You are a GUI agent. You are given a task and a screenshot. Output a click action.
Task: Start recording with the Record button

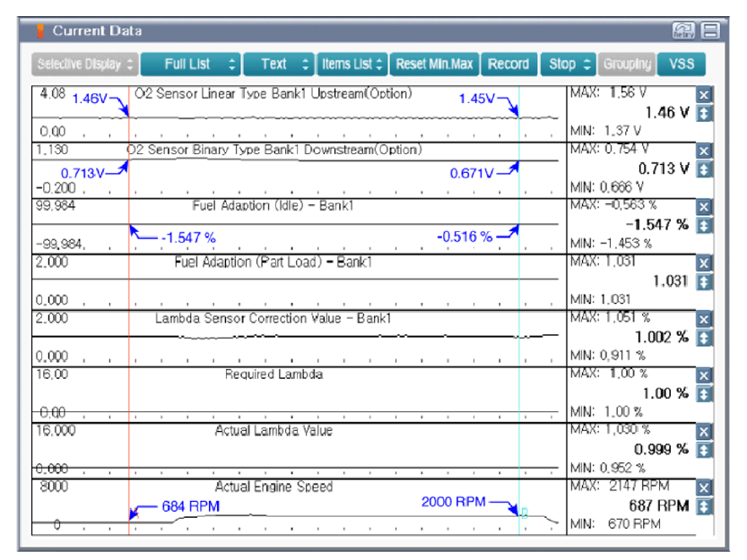(508, 65)
